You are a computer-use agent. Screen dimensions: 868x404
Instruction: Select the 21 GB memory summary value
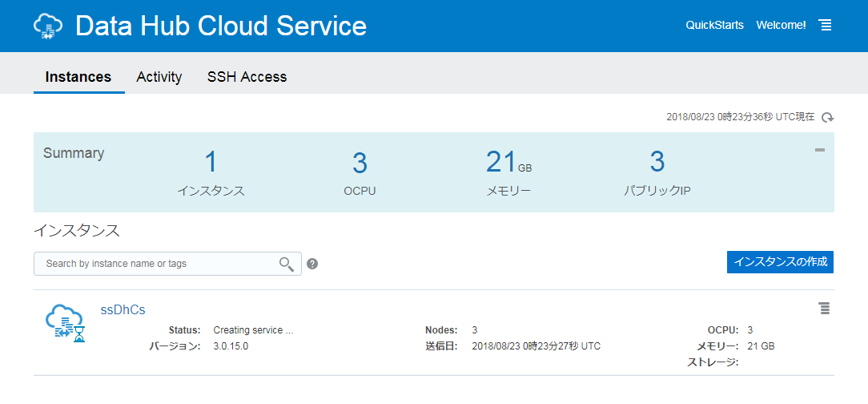[x=508, y=162]
